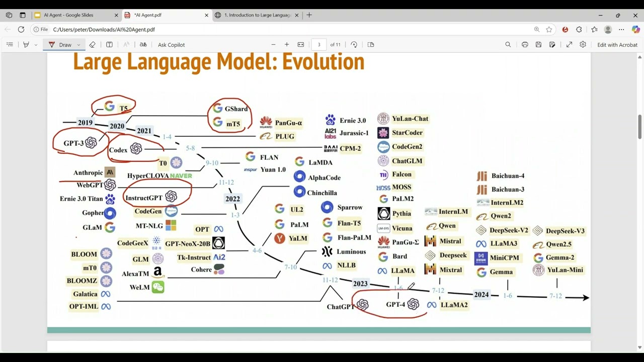Image resolution: width=644 pixels, height=362 pixels.
Task: Click the 'Large Language Model: Evolution' heading
Action: point(218,62)
